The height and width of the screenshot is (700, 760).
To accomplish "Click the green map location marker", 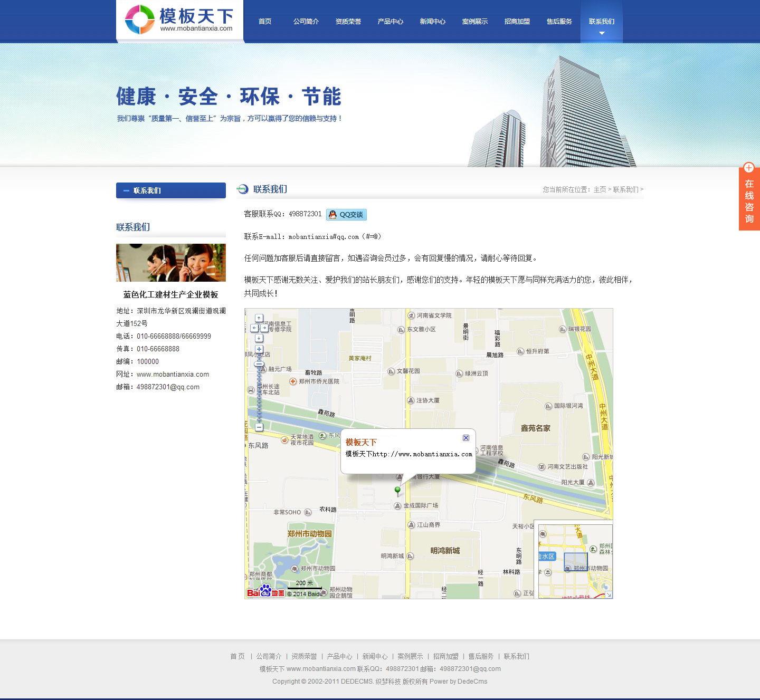I will tap(397, 491).
